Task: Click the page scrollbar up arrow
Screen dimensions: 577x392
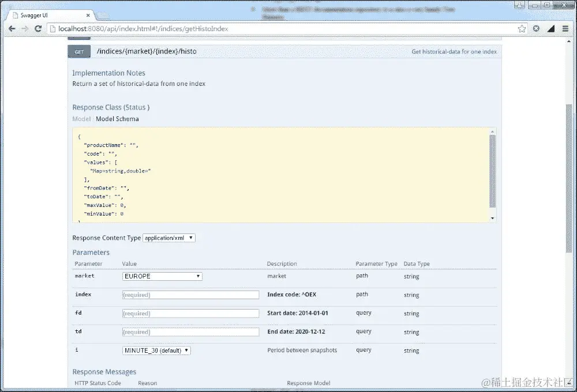Action: tap(569, 41)
